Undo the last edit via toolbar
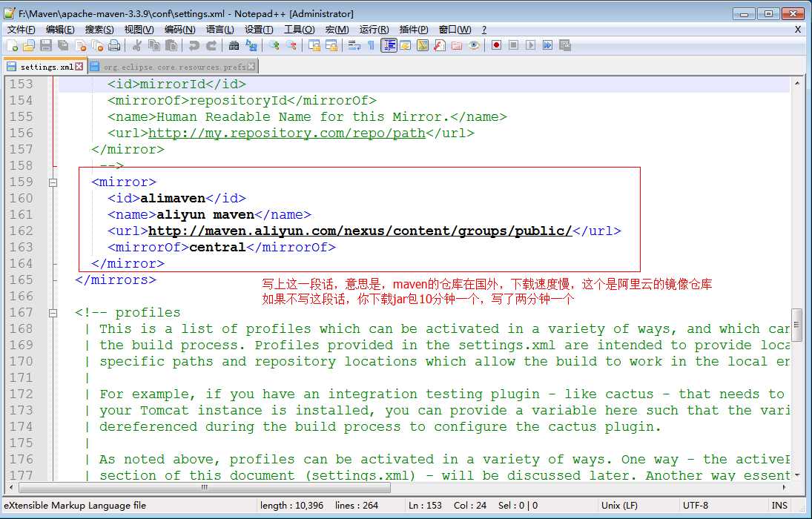Screen dimensions: 812x519 tap(194, 45)
